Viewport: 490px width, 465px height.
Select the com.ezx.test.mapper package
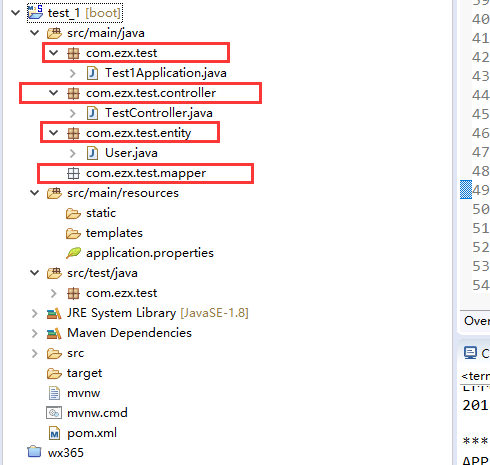point(146,173)
